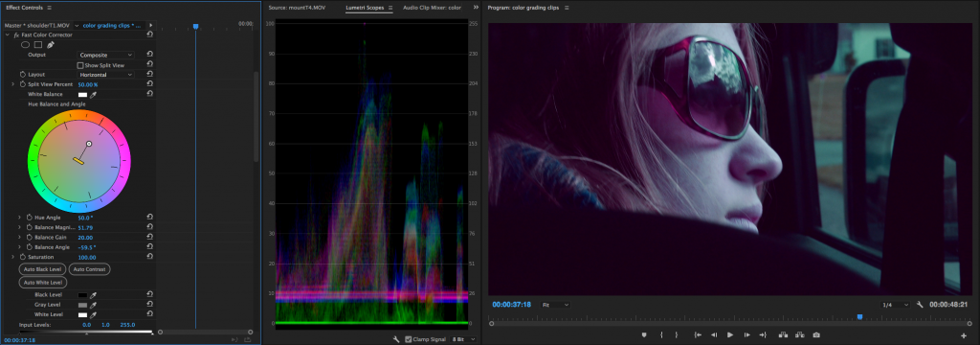Open the master clip dropdown arrow

click(77, 26)
